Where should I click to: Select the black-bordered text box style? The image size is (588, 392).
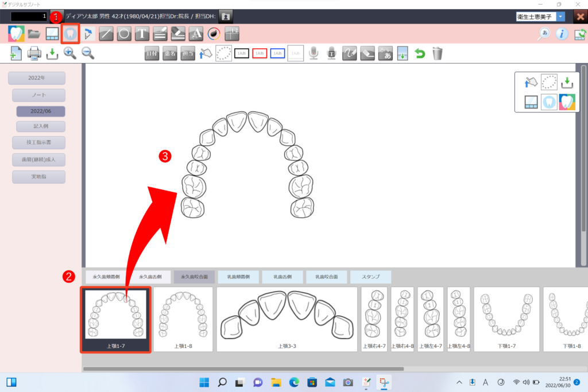[242, 53]
